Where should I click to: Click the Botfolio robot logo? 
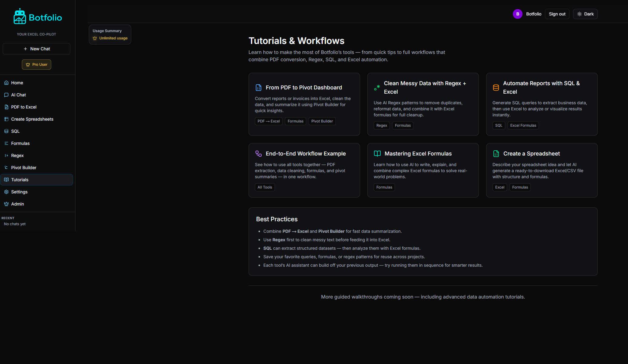tap(20, 16)
